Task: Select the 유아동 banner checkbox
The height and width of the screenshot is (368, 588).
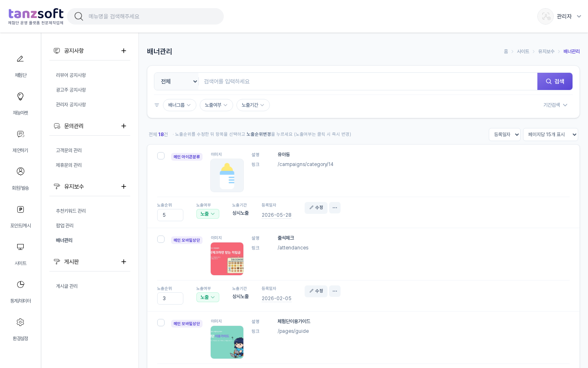Action: pos(161,156)
